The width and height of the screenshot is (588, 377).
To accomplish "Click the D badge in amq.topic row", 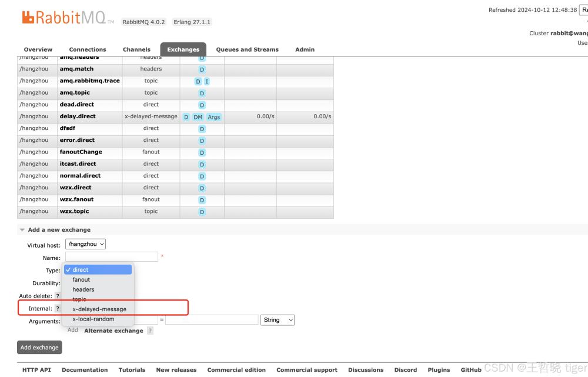I will coord(202,94).
